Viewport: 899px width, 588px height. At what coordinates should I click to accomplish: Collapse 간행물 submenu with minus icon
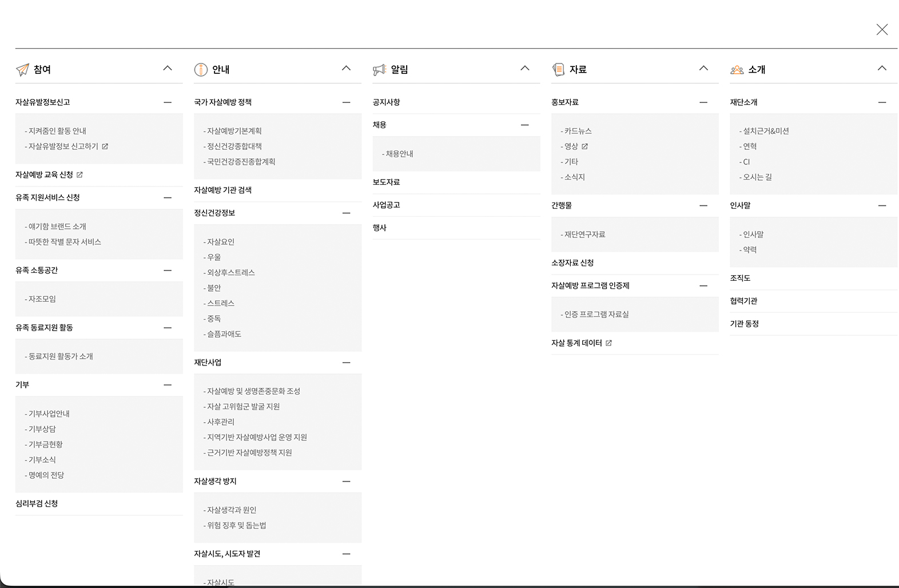[703, 205]
